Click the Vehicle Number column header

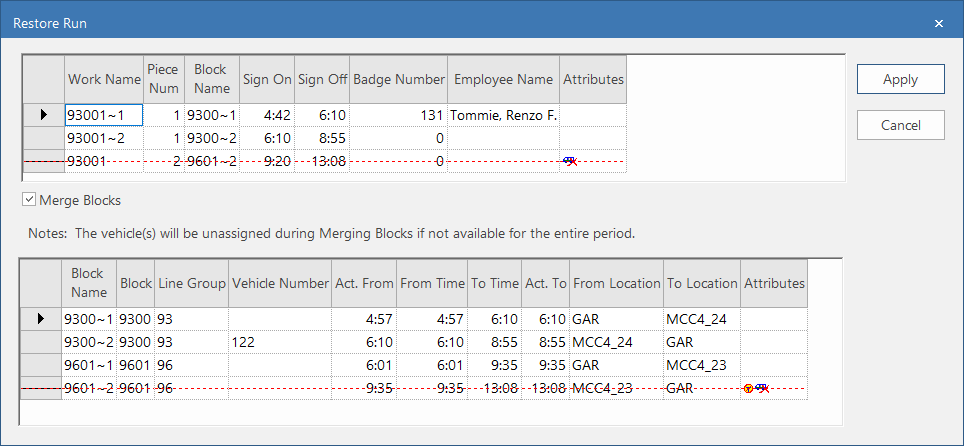tap(280, 283)
